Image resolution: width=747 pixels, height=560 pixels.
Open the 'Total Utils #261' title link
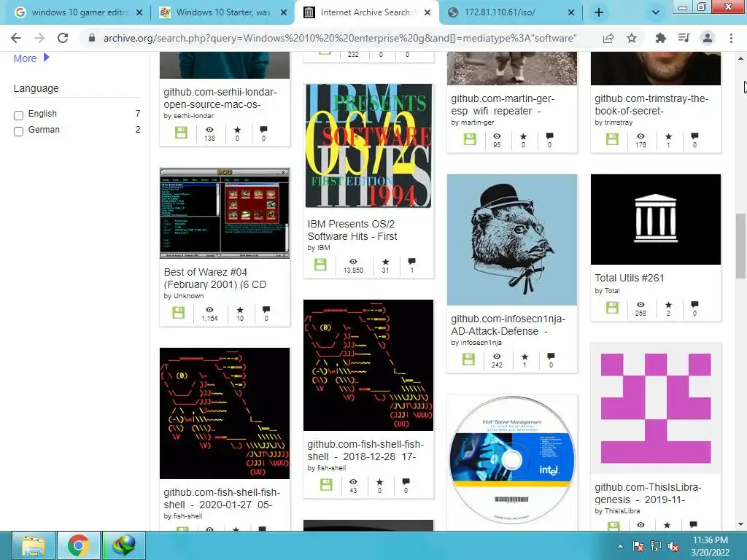(630, 278)
